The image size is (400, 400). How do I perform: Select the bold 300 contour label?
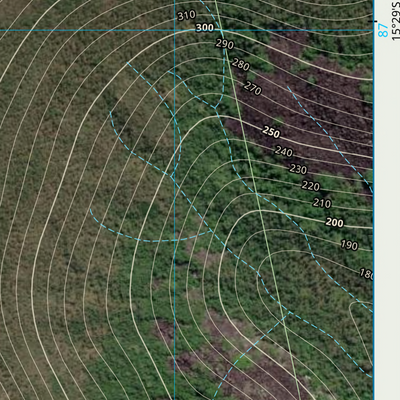pyautogui.click(x=204, y=28)
